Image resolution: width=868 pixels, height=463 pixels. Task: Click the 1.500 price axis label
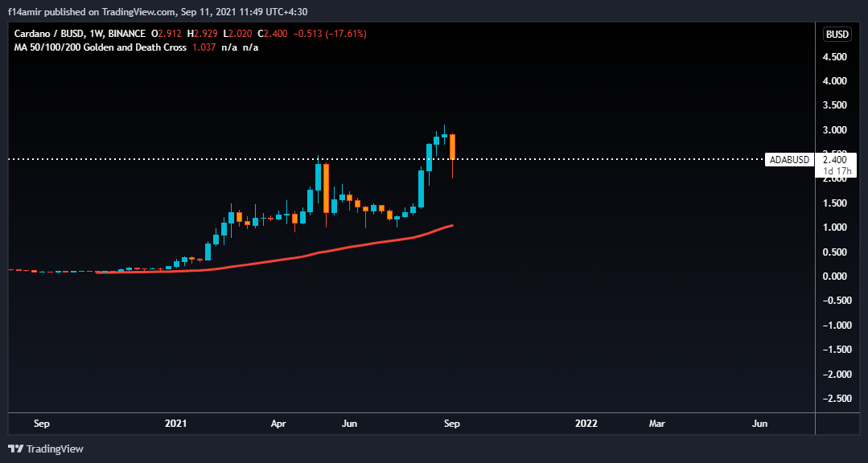click(836, 203)
